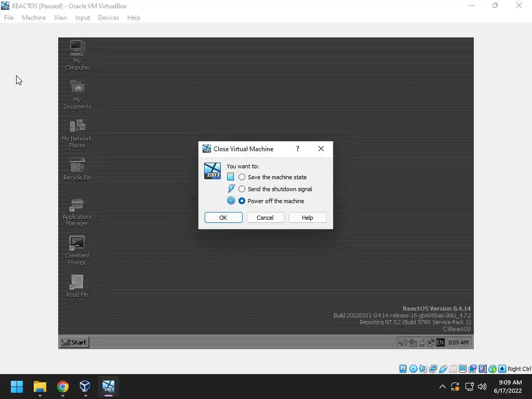Screen dimensions: 532x399
Task: Click the Command Prompt desktop icon
Action: coord(77,250)
